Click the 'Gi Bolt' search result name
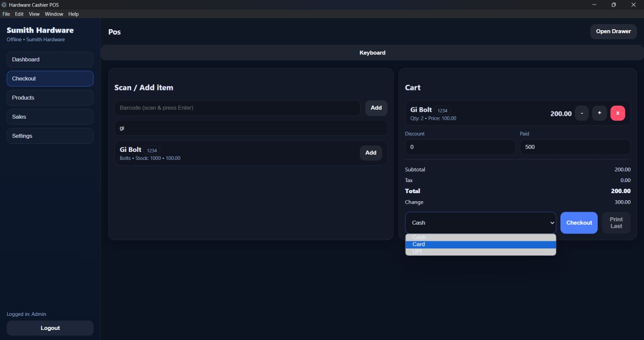 (x=130, y=150)
